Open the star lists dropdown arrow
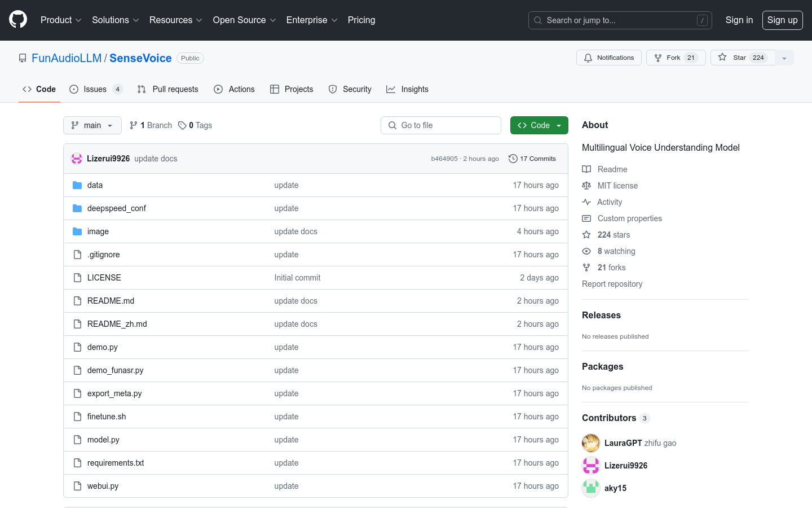Viewport: 812px width, 508px height. click(784, 58)
